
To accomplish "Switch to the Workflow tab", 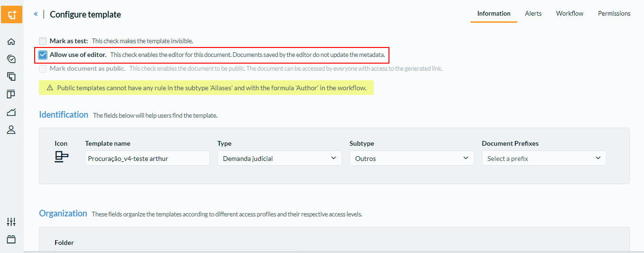I will pos(570,13).
